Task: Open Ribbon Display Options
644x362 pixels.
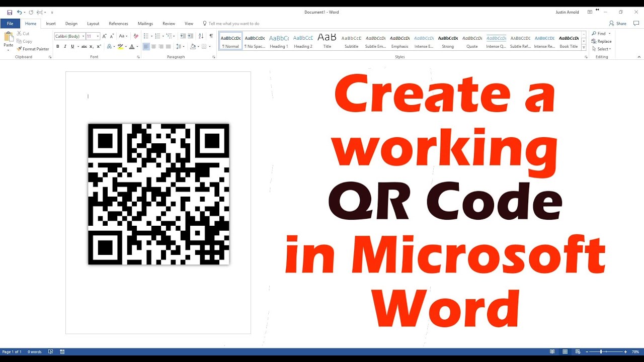Action: click(x=590, y=12)
